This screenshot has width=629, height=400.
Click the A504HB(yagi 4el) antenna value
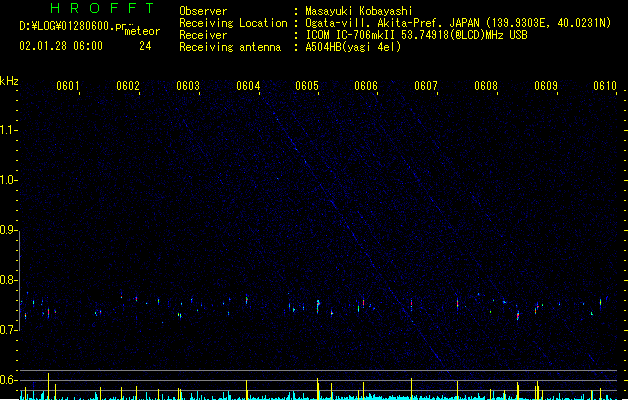pyautogui.click(x=353, y=47)
